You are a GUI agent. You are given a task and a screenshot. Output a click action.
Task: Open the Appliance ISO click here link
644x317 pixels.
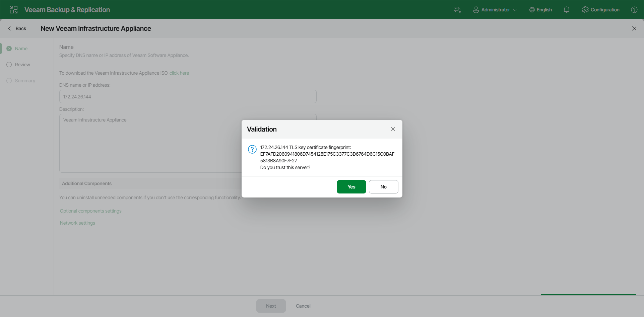(179, 73)
